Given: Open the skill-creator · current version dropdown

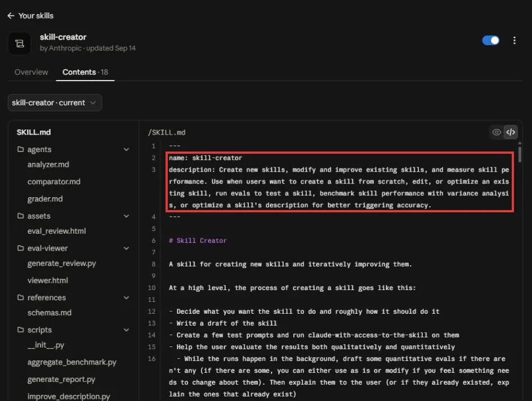Looking at the screenshot, I should [55, 103].
